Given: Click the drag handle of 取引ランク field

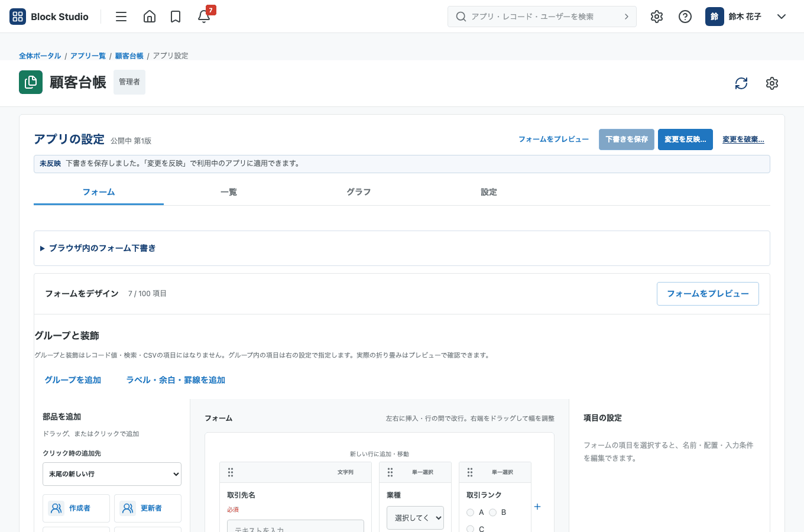Looking at the screenshot, I should coord(470,472).
